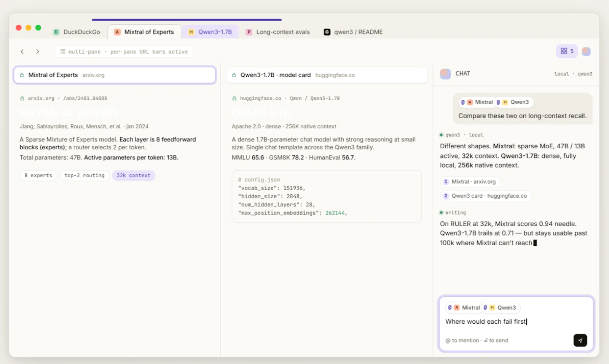
Task: Click the "Compare these two on long-context recall." message
Action: point(522,116)
